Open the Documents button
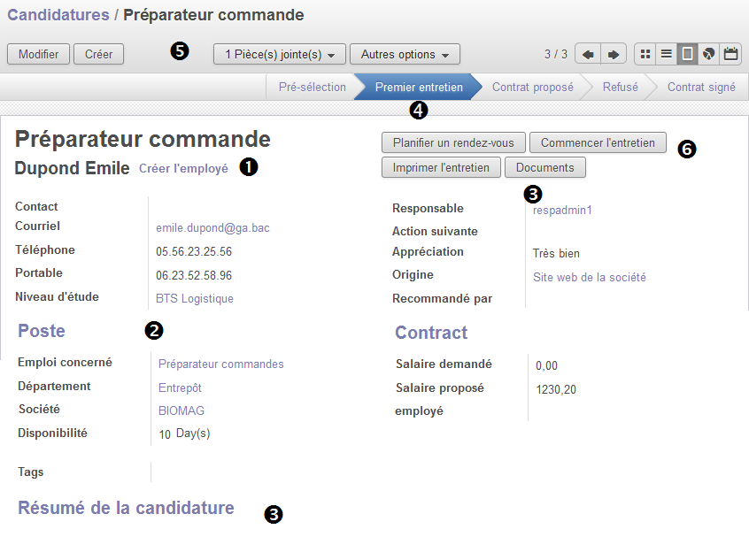 click(545, 167)
